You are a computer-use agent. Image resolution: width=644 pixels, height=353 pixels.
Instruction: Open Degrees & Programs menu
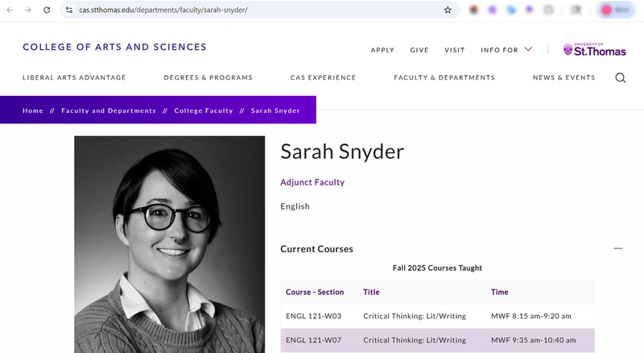pos(208,77)
